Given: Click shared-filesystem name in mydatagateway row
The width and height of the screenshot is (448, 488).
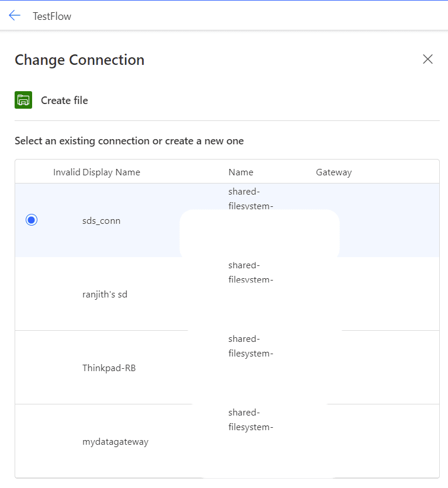Looking at the screenshot, I should tap(251, 420).
